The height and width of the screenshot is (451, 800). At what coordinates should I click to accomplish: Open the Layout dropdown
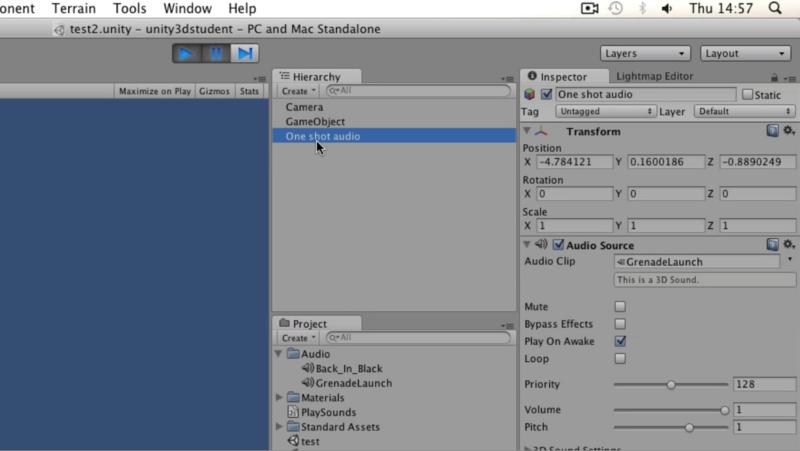(745, 54)
